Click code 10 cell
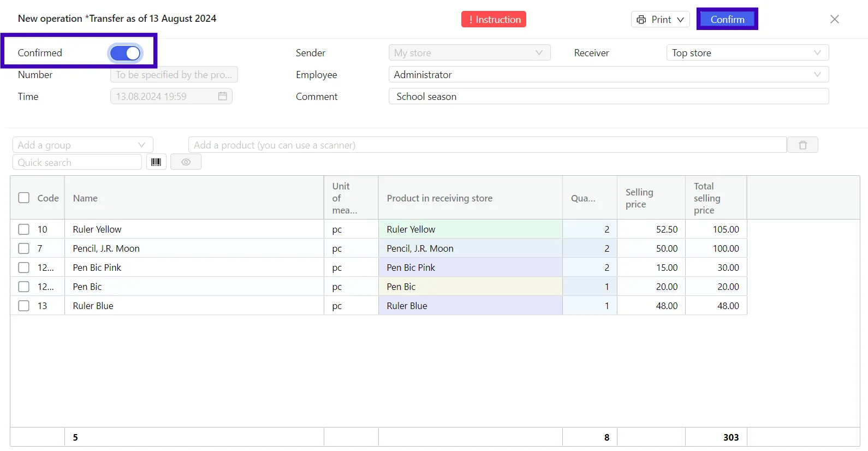This screenshot has height=451, width=868. (x=43, y=229)
